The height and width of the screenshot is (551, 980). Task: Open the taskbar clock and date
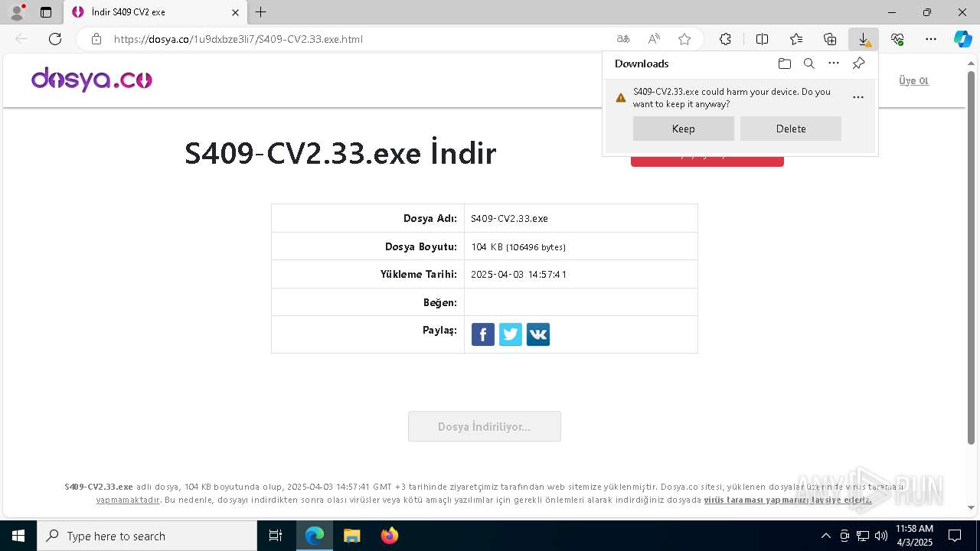915,536
